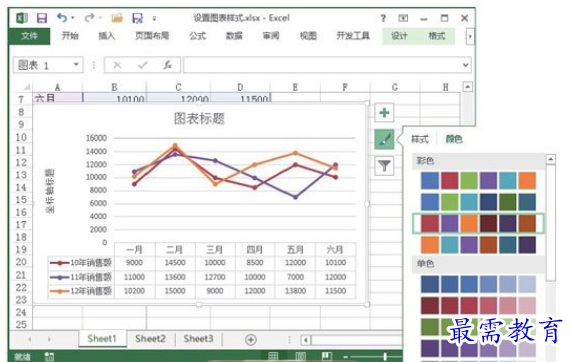
Task: Open the Undo history dropdown arrow
Action: click(73, 17)
